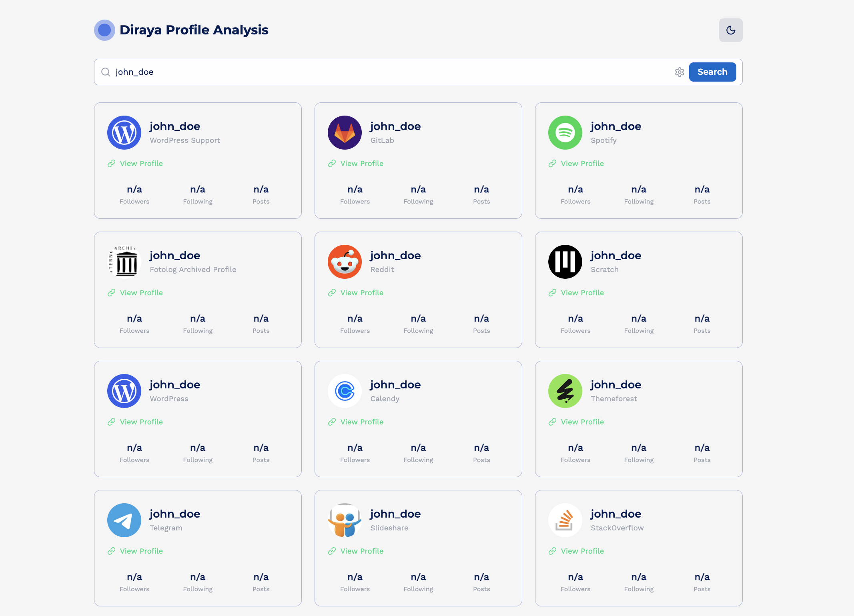Viewport: 854px width, 616px height.
Task: Click the Scratch card black logo icon
Action: point(565,262)
